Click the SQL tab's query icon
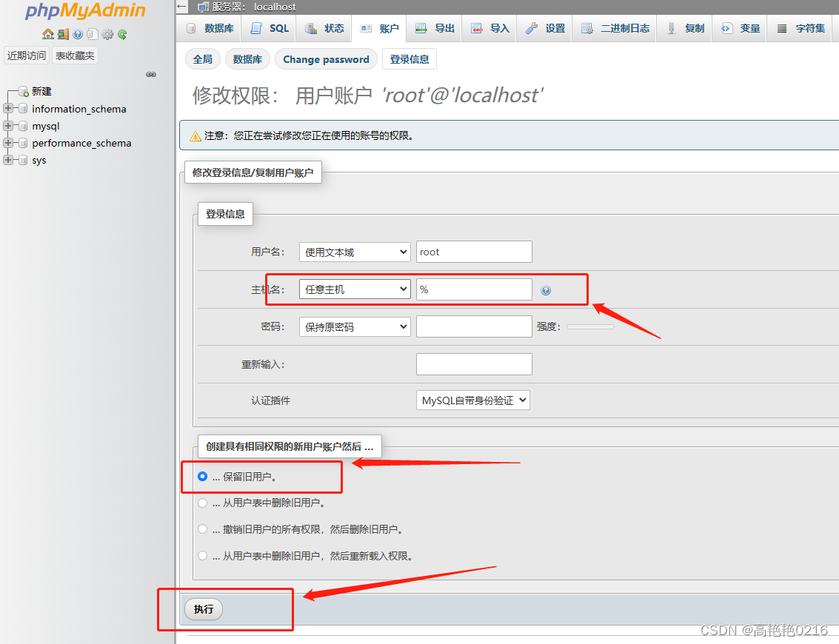The height and width of the screenshot is (644, 839). 256,28
